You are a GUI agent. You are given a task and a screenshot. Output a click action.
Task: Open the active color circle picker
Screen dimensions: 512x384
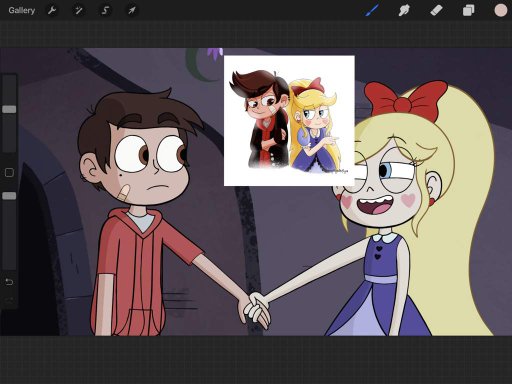pyautogui.click(x=500, y=10)
